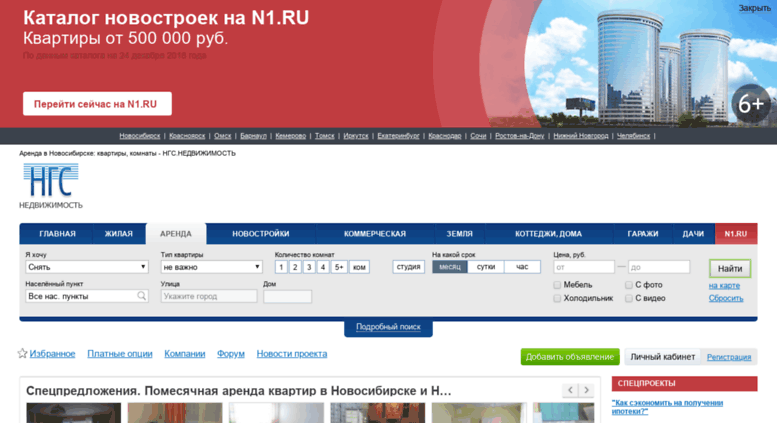Enable the Мебель checkbox
This screenshot has width=777, height=423.
557,285
